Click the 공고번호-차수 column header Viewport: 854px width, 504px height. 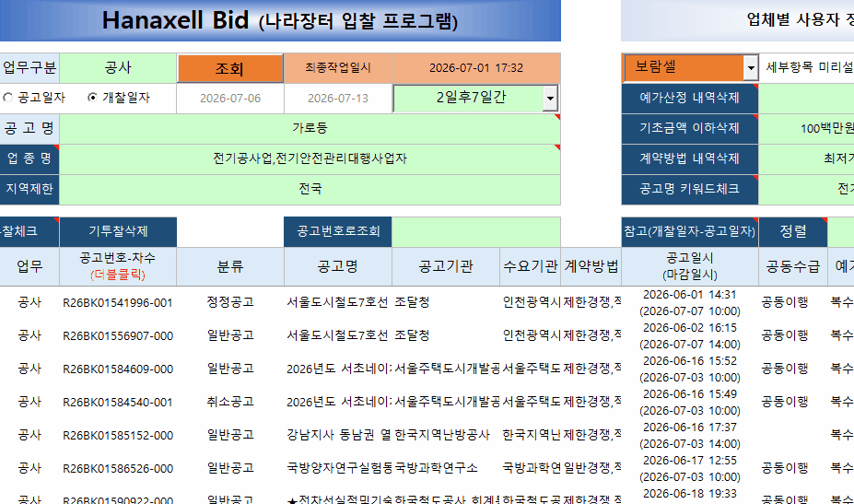(118, 266)
